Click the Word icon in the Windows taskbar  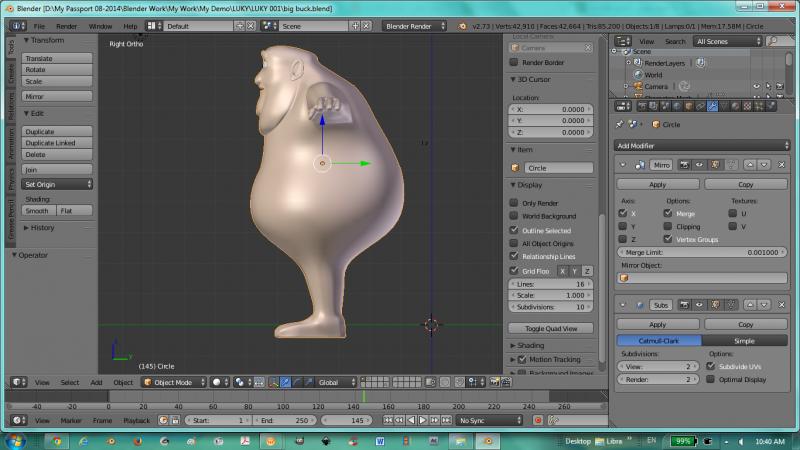(x=380, y=440)
